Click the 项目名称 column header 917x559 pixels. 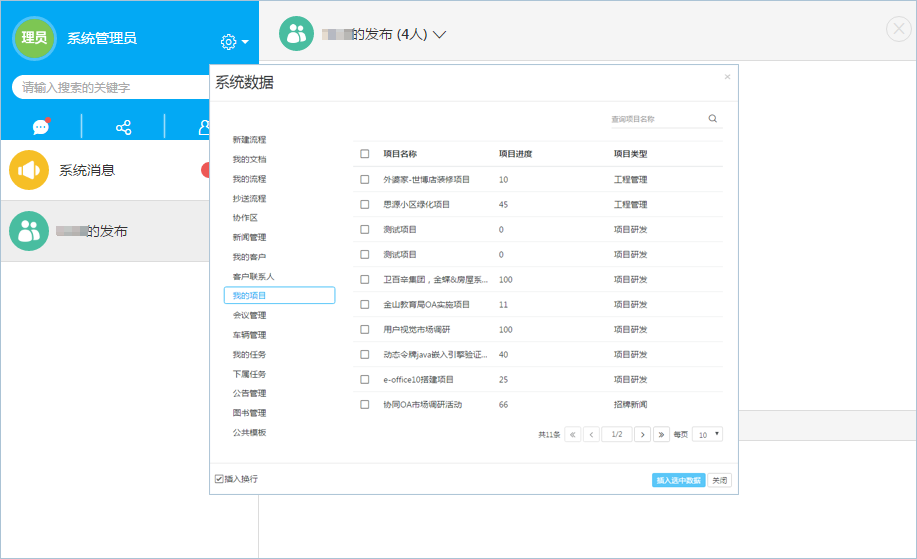(x=400, y=154)
